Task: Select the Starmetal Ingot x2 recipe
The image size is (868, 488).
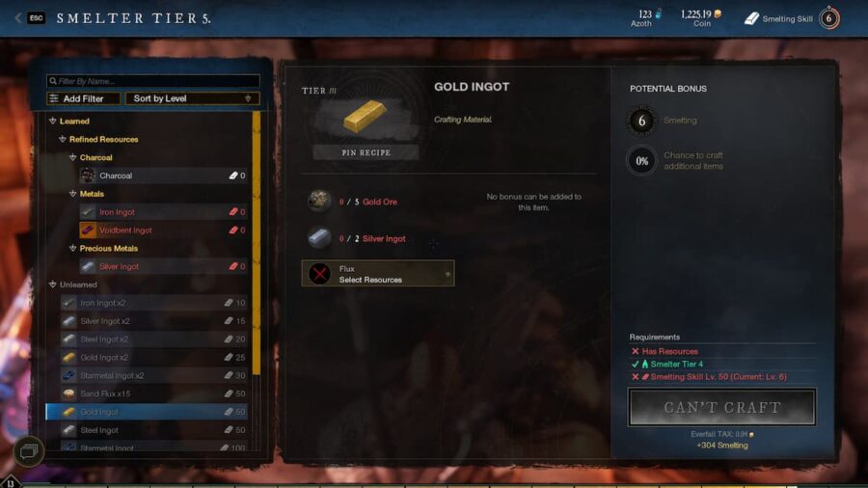Action: click(154, 376)
